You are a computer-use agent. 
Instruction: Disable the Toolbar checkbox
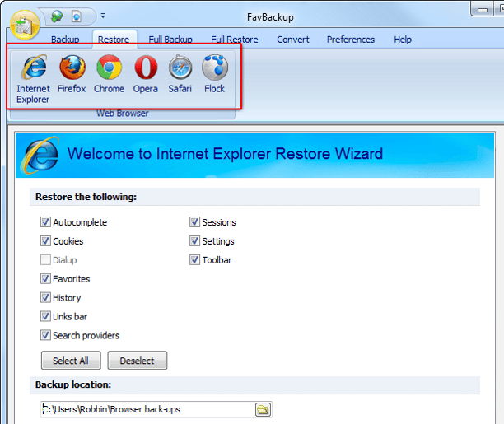[194, 259]
